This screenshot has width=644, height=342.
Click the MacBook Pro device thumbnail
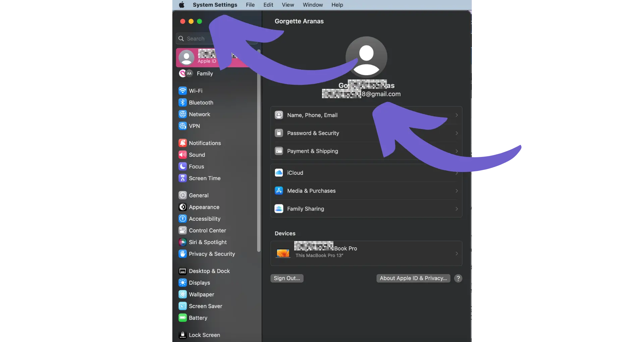coord(283,253)
